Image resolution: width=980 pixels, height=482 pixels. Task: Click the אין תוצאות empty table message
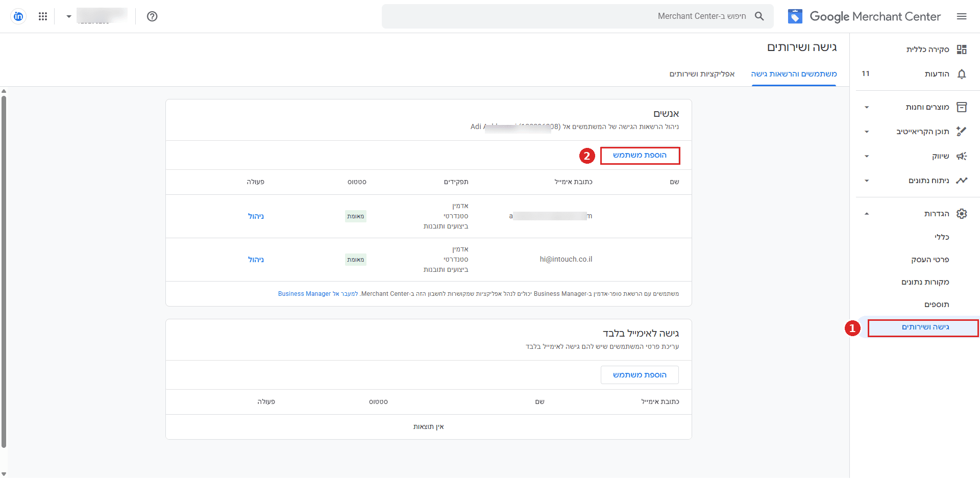tap(429, 427)
